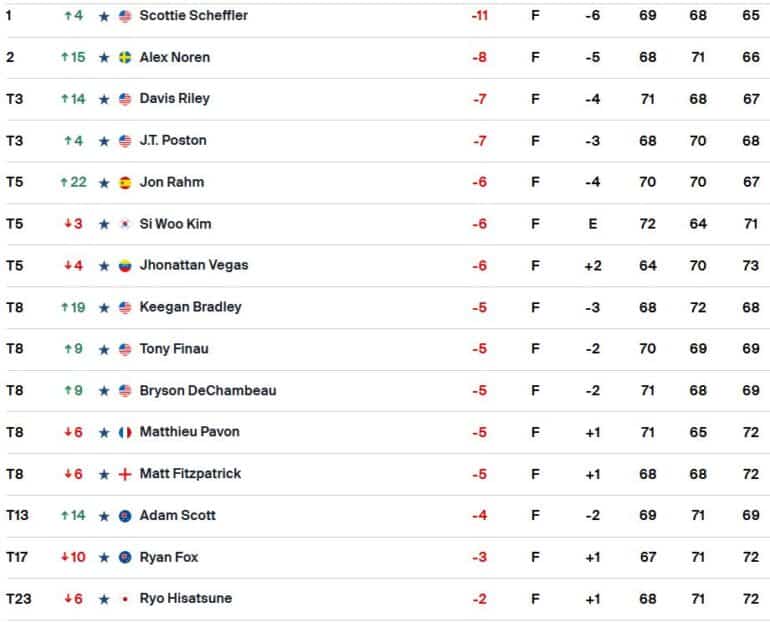
Task: Select the Matt Fitzpatrick player name
Action: (x=191, y=474)
